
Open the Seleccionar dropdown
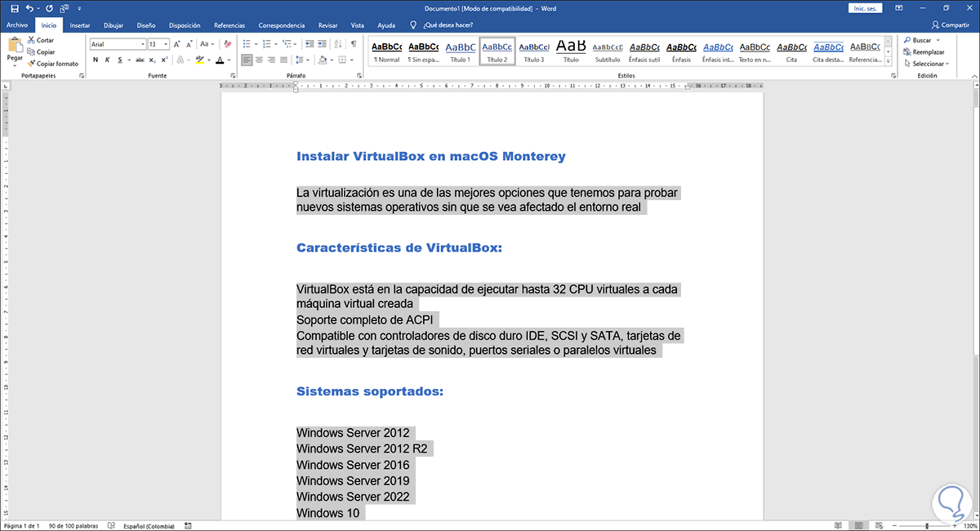coord(929,63)
